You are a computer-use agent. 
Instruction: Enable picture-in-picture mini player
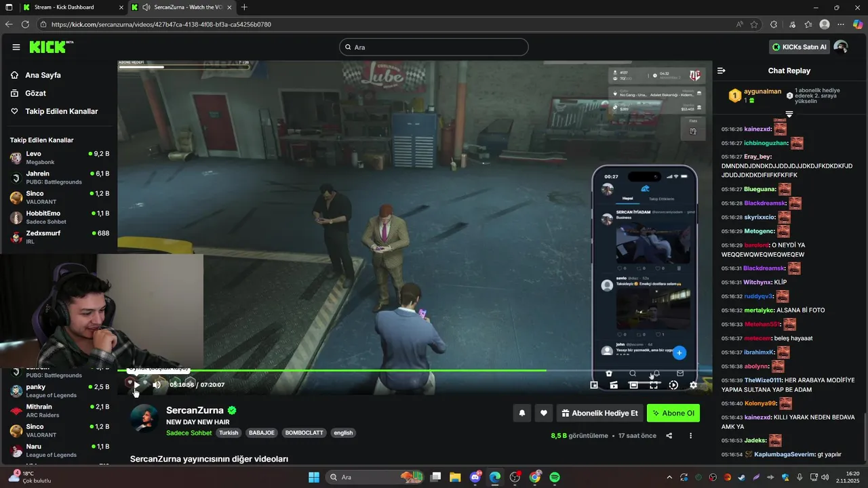[594, 385]
